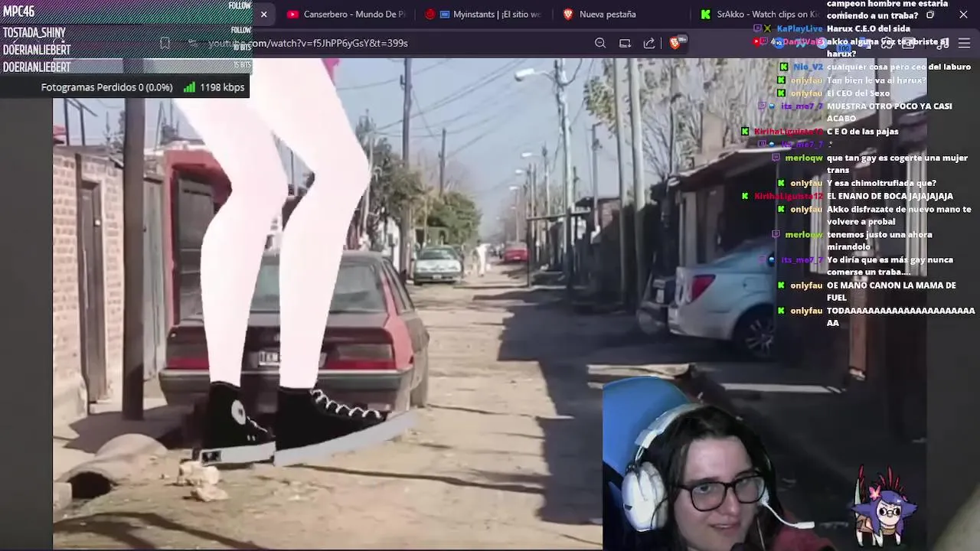Click the site settings icon near URL
Viewport: 980px width, 551px height.
193,43
